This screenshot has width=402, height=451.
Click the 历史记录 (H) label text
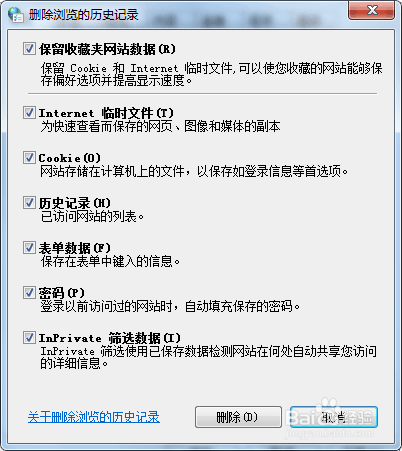(74, 203)
